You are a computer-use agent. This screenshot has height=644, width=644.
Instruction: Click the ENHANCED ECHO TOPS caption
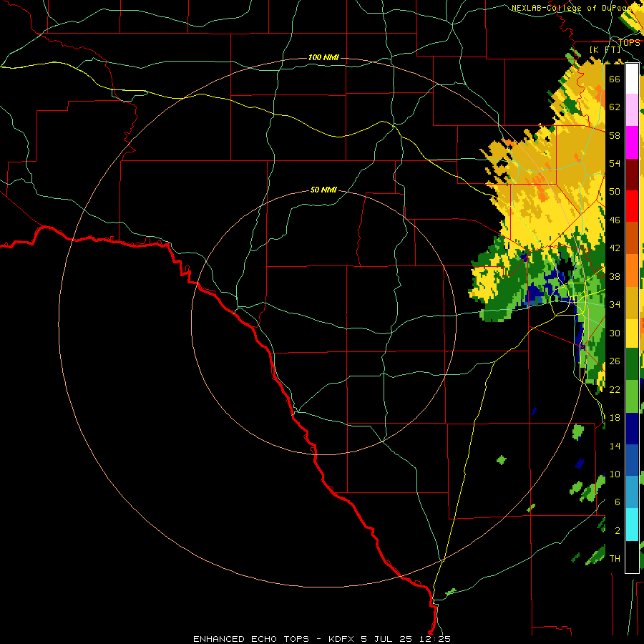click(251, 639)
